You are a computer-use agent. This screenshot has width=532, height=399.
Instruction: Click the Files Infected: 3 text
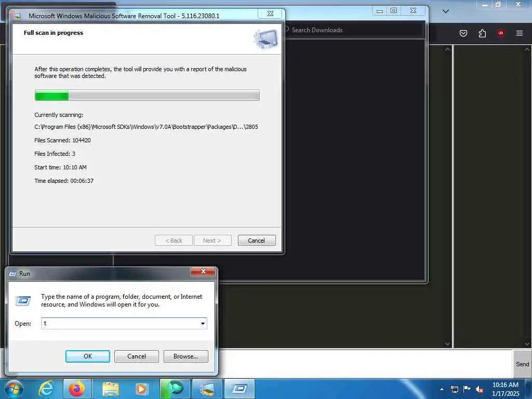point(55,154)
